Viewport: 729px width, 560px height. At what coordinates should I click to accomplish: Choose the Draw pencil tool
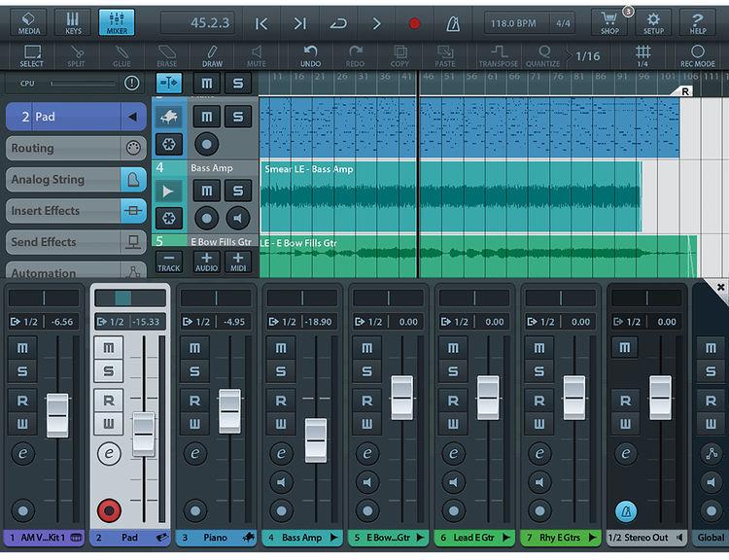(212, 56)
